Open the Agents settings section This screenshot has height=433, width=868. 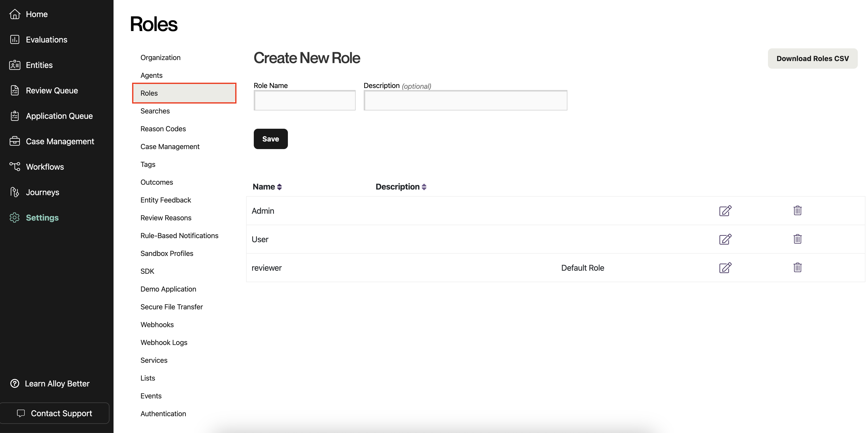[x=151, y=75]
